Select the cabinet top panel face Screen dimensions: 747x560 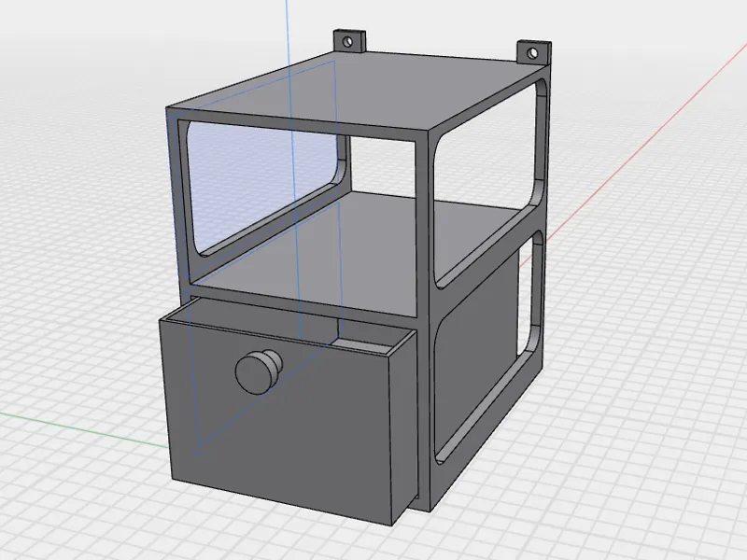tap(358, 92)
